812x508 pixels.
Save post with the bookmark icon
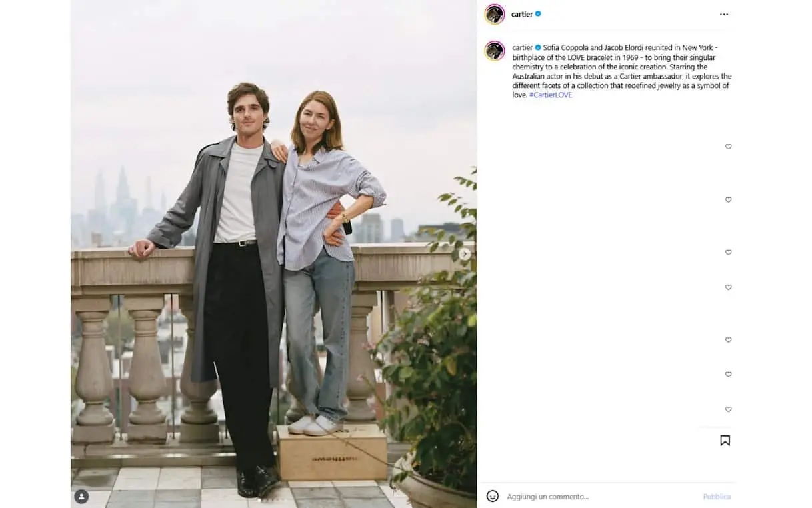(x=725, y=441)
